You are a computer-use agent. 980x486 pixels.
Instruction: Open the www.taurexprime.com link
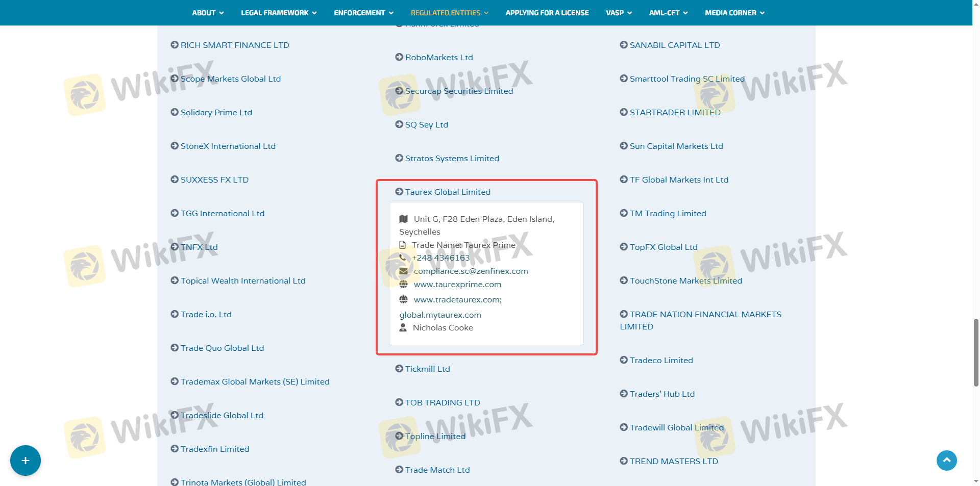[457, 284]
